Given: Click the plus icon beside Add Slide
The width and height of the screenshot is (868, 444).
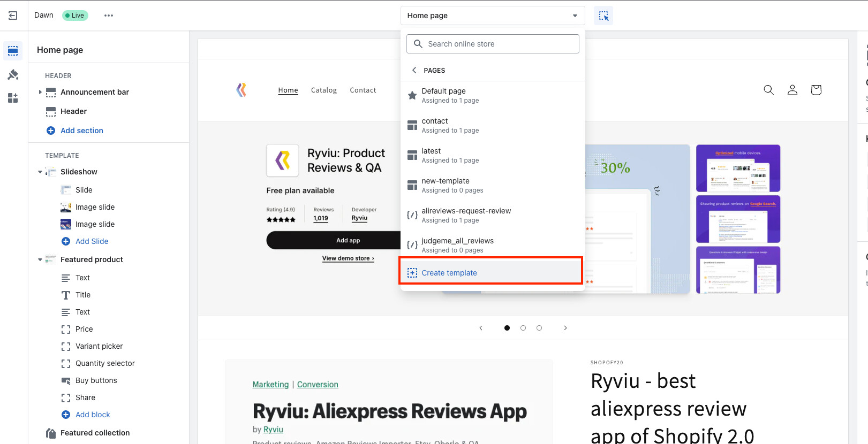Looking at the screenshot, I should tap(66, 241).
